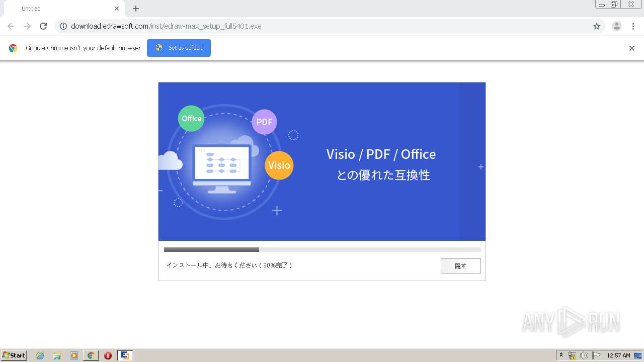The width and height of the screenshot is (644, 362).
Task: Reload the page with refresh icon
Action: click(x=43, y=26)
